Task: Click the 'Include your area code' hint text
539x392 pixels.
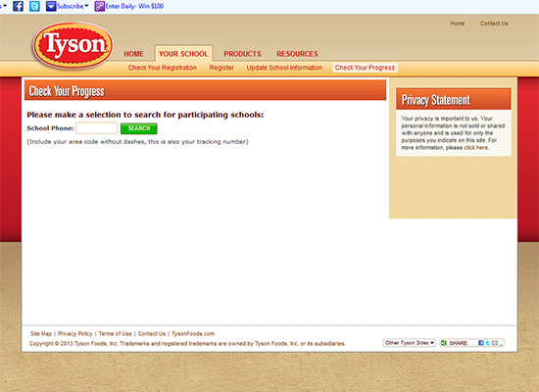Action: 137,142
